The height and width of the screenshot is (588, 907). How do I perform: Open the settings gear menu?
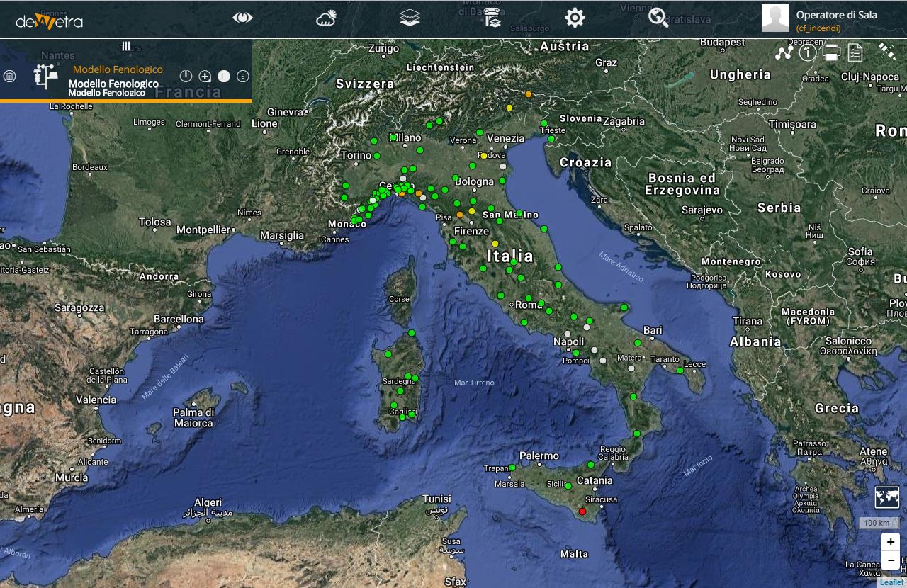575,18
